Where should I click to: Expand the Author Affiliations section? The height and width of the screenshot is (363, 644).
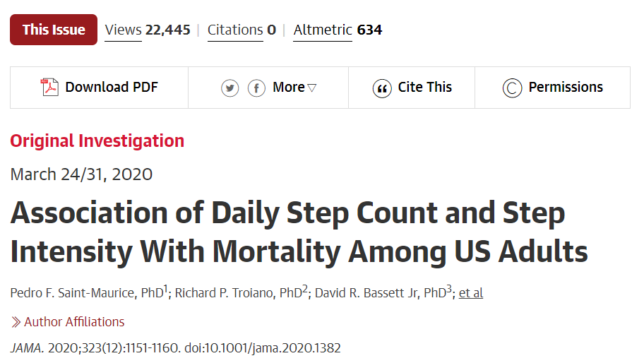pyautogui.click(x=74, y=322)
